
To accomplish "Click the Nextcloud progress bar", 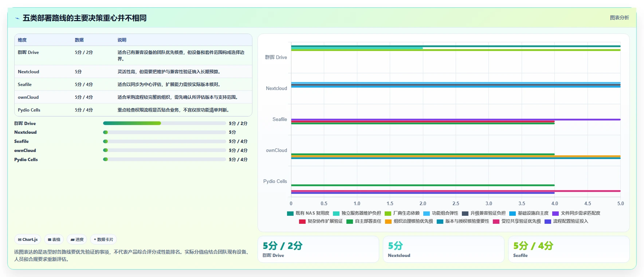I will pyautogui.click(x=165, y=132).
